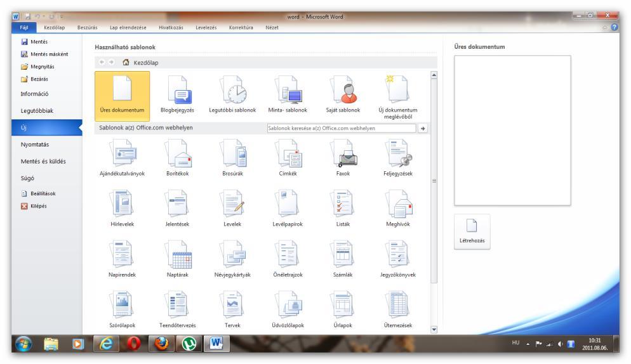This screenshot has height=364, width=631.
Task: Open the Jelentések template category
Action: pos(178,209)
